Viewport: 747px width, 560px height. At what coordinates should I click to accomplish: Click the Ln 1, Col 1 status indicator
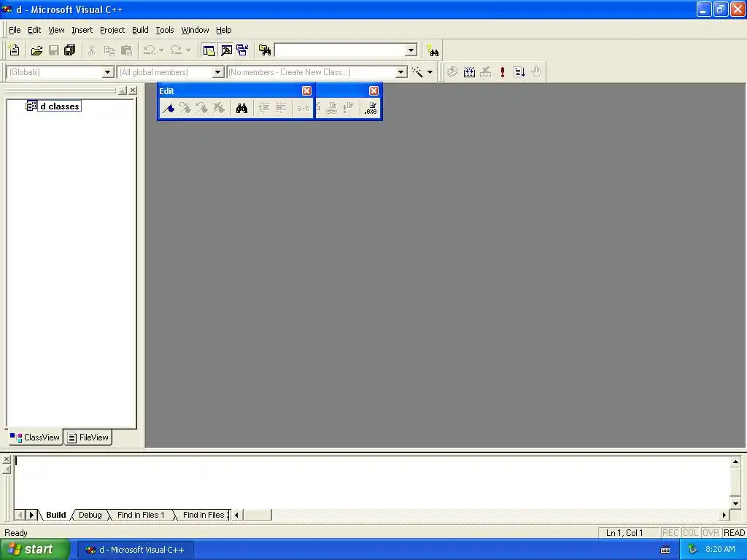[x=624, y=533]
